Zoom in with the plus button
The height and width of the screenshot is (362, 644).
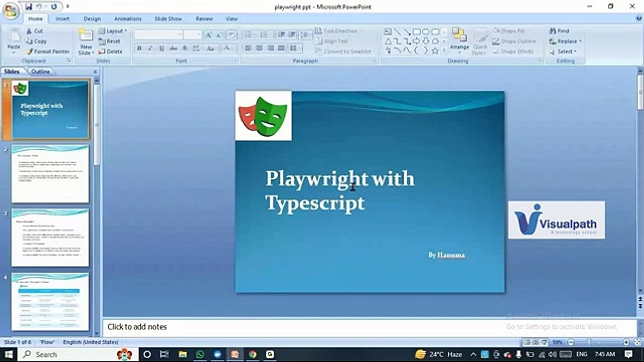(626, 342)
